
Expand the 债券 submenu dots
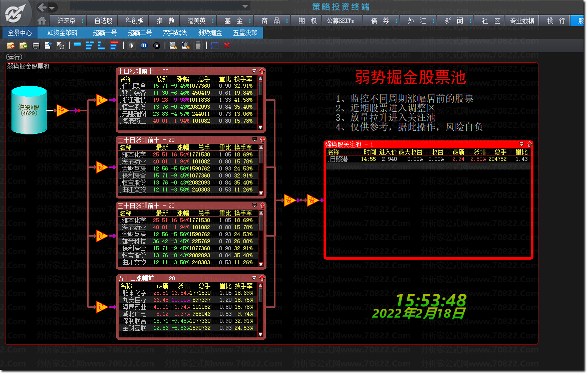396,21
